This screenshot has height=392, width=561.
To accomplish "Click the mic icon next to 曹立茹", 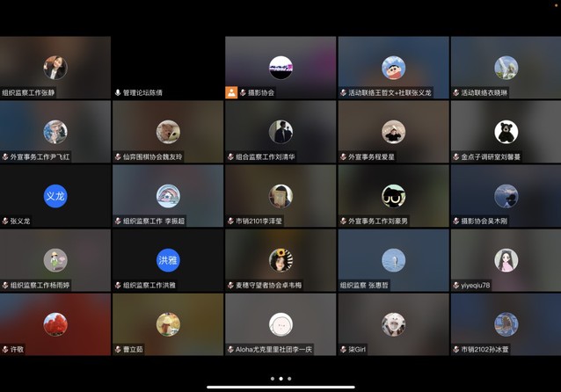I will click(x=118, y=349).
